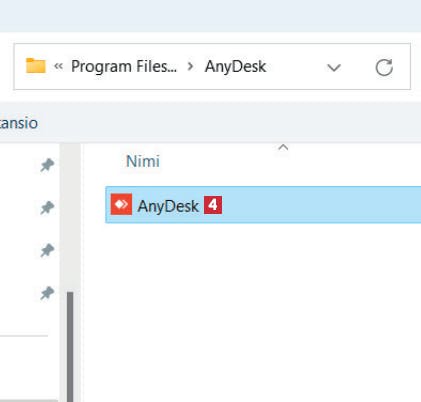Screen dimensions: 421x402
Task: Sort files by the Nimi column
Action: 143,161
